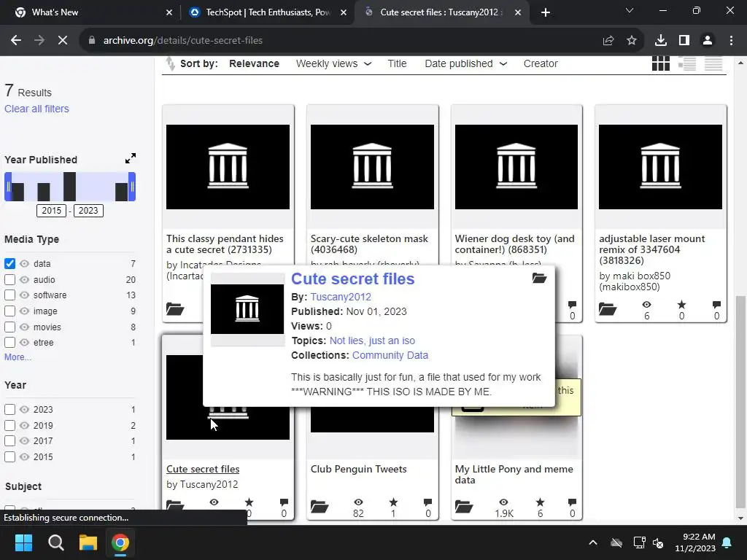Open Chrome profile icon
This screenshot has height=560, width=747.
(x=708, y=41)
